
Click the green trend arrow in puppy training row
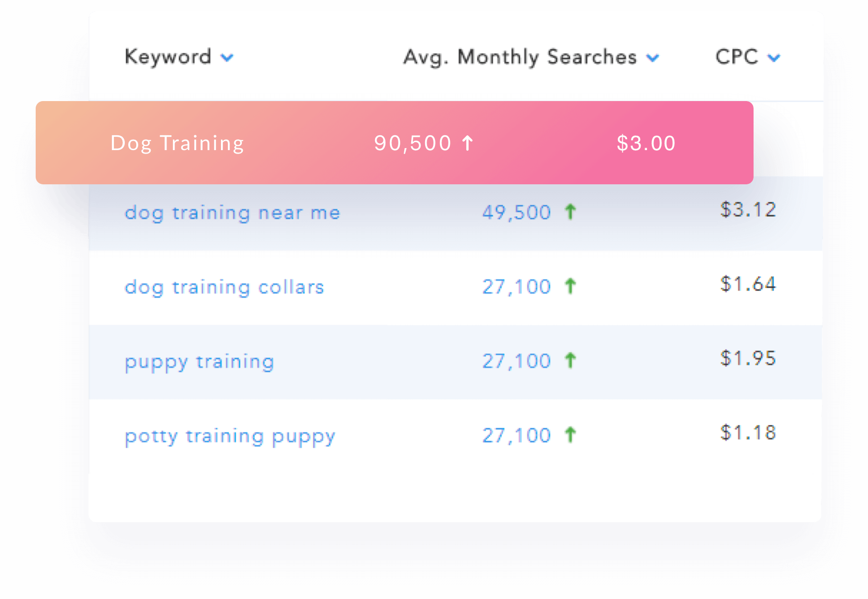[570, 360]
